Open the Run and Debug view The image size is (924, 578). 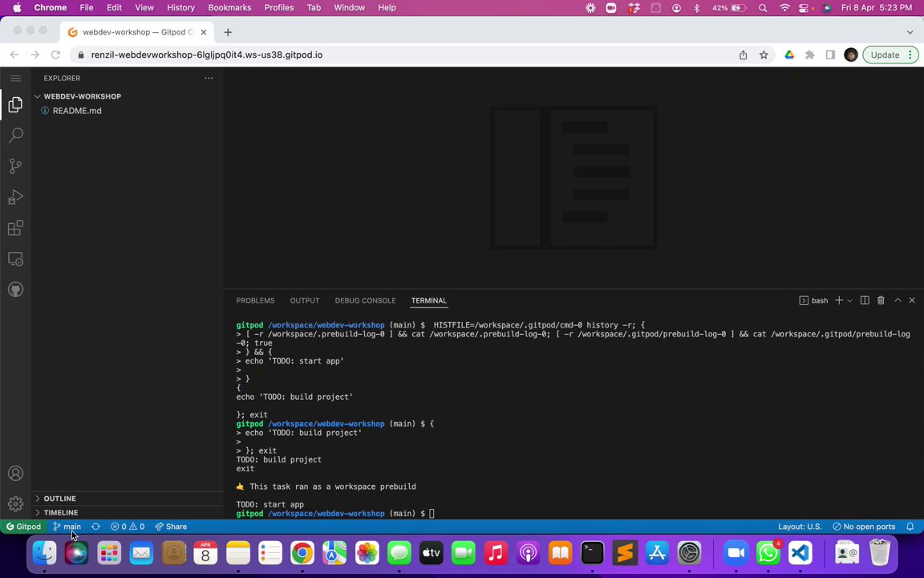[15, 197]
